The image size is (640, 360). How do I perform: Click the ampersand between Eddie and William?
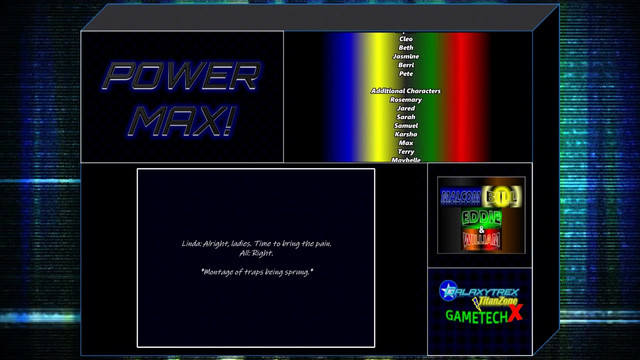click(x=481, y=230)
